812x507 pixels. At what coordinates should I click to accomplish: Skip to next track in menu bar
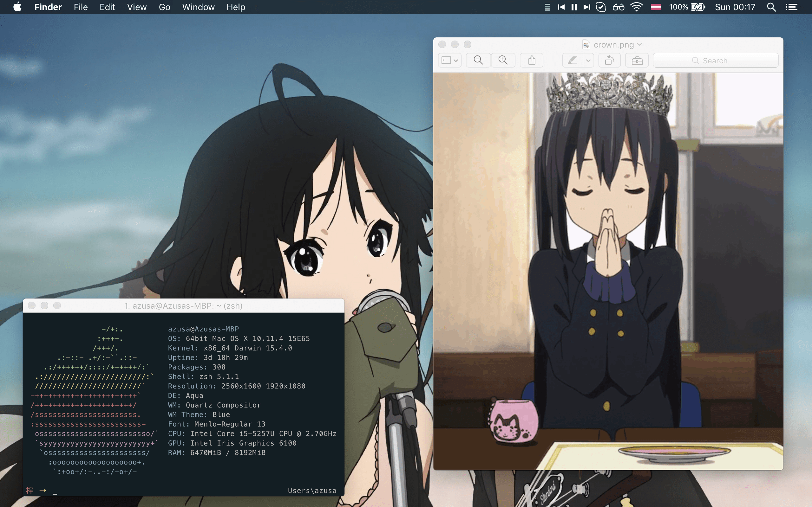[587, 7]
